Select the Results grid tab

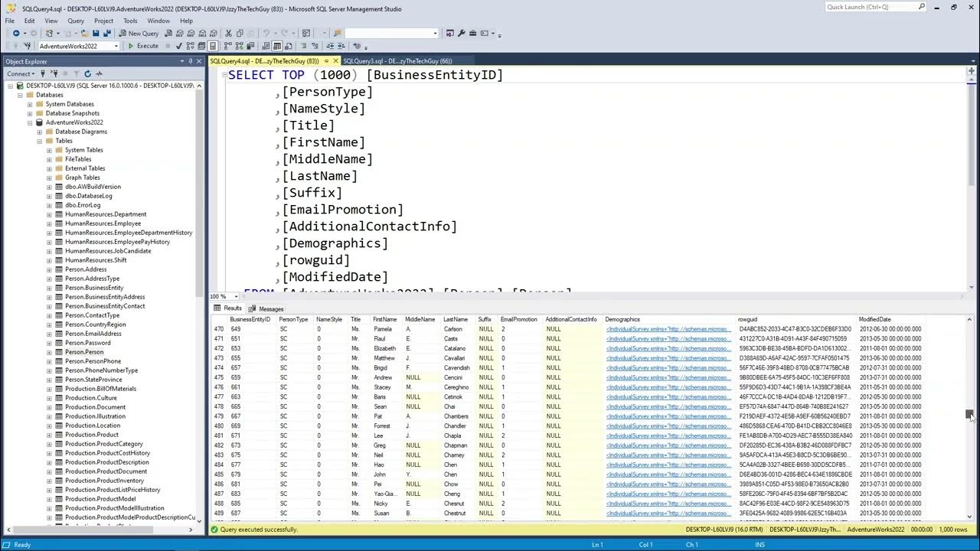pos(227,308)
